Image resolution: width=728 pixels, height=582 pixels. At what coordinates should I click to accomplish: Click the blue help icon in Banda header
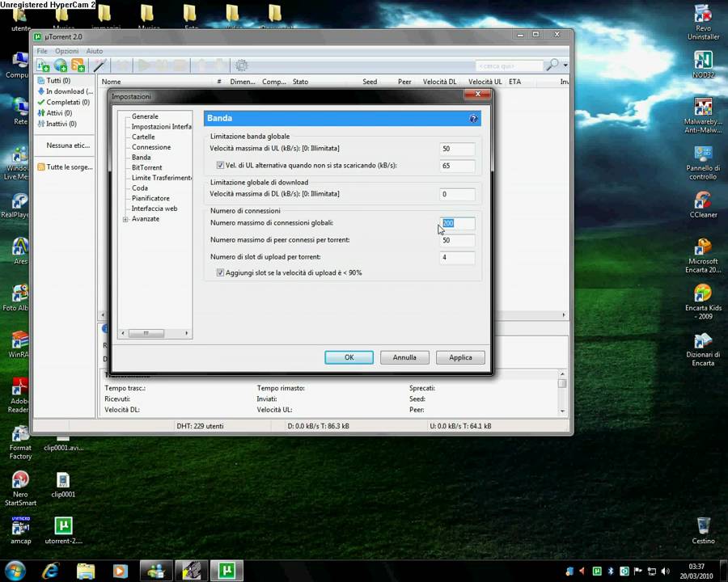[473, 118]
